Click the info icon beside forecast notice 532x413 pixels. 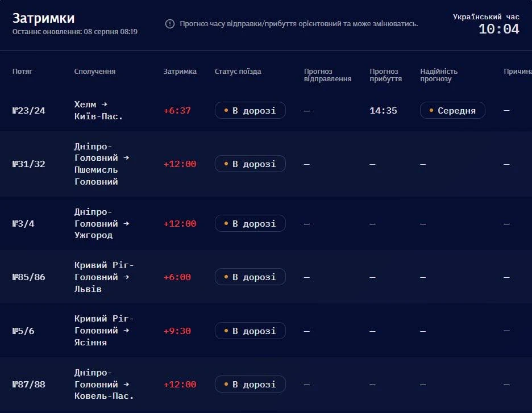coord(169,24)
